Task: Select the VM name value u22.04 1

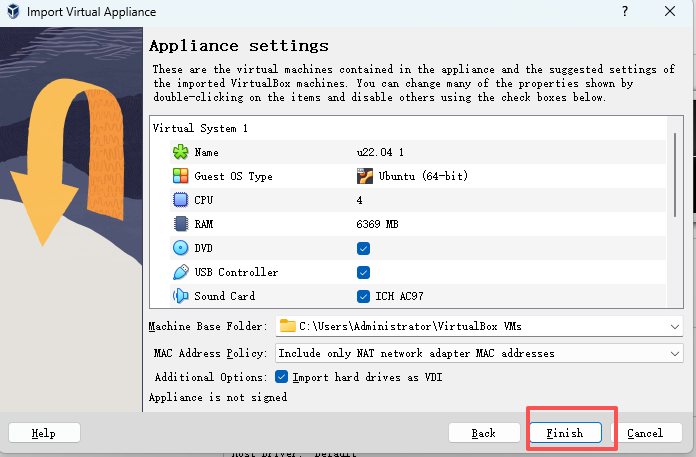Action: (380, 152)
